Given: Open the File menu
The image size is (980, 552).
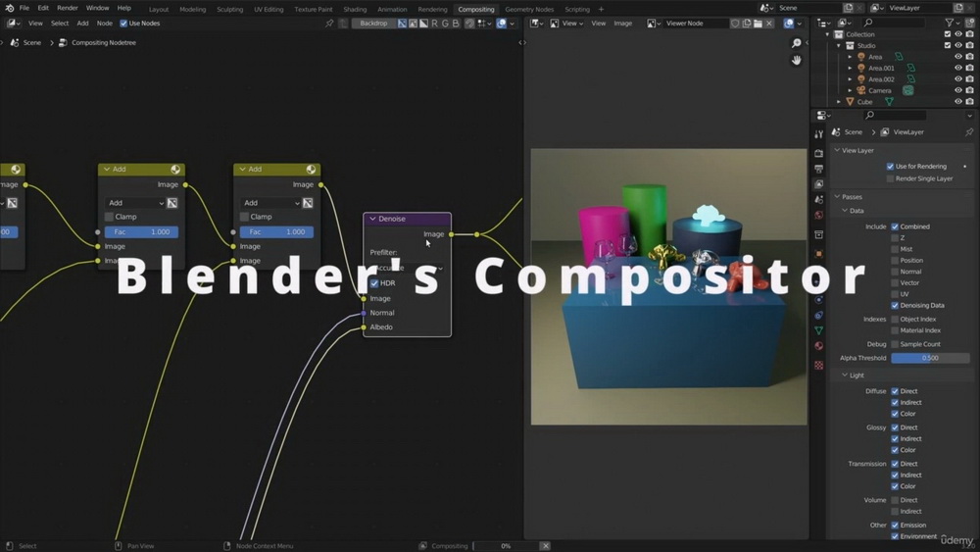Looking at the screenshot, I should [24, 8].
